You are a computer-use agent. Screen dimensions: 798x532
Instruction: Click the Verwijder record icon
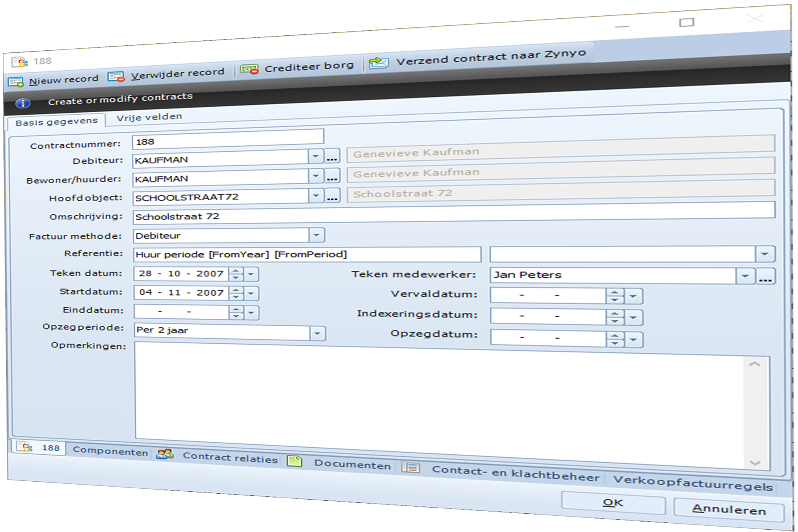[x=116, y=77]
